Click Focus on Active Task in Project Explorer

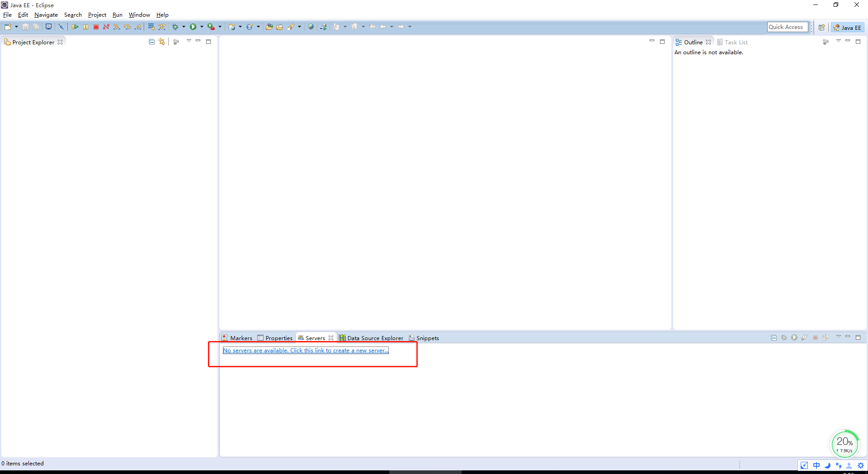[x=176, y=42]
